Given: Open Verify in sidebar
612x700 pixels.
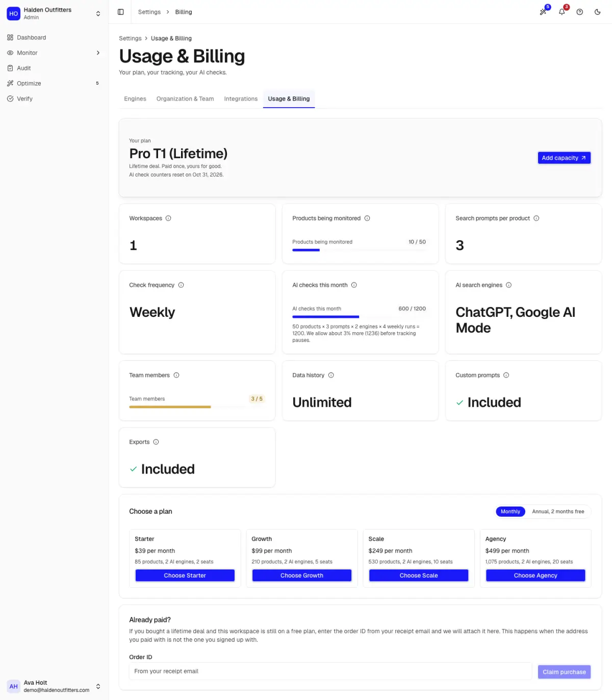Looking at the screenshot, I should point(54,98).
